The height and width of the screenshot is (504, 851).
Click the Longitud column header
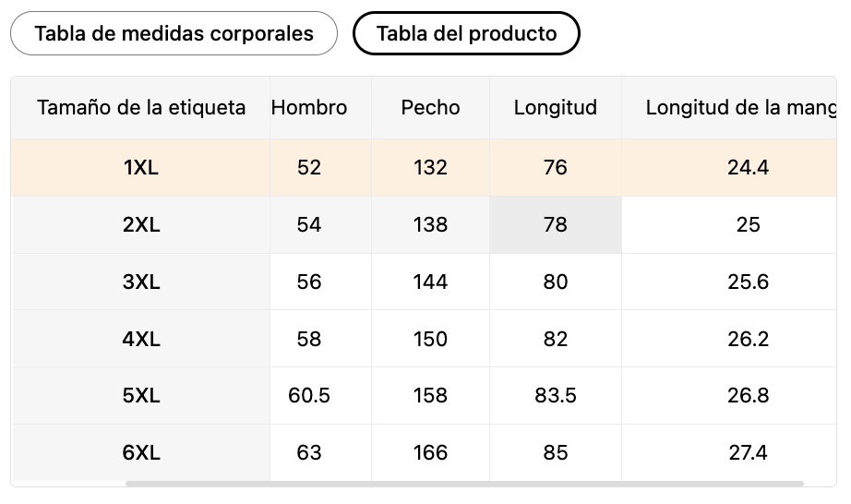tap(556, 107)
